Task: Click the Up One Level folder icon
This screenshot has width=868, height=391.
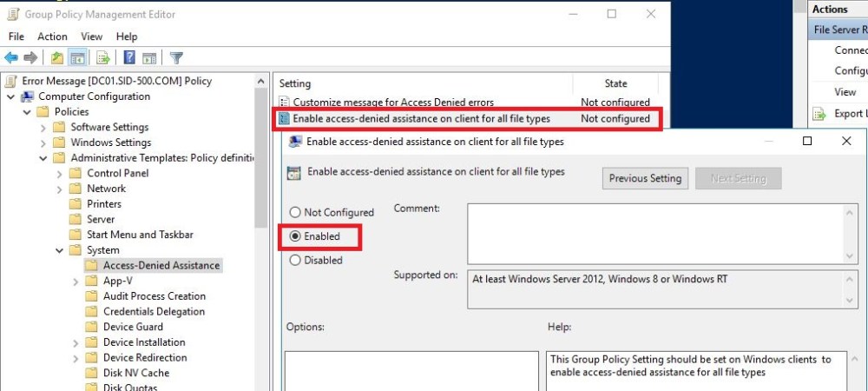Action: (56, 58)
